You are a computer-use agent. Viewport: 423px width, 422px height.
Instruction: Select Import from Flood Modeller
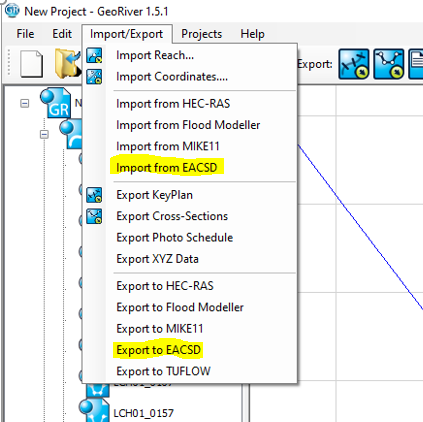[189, 125]
